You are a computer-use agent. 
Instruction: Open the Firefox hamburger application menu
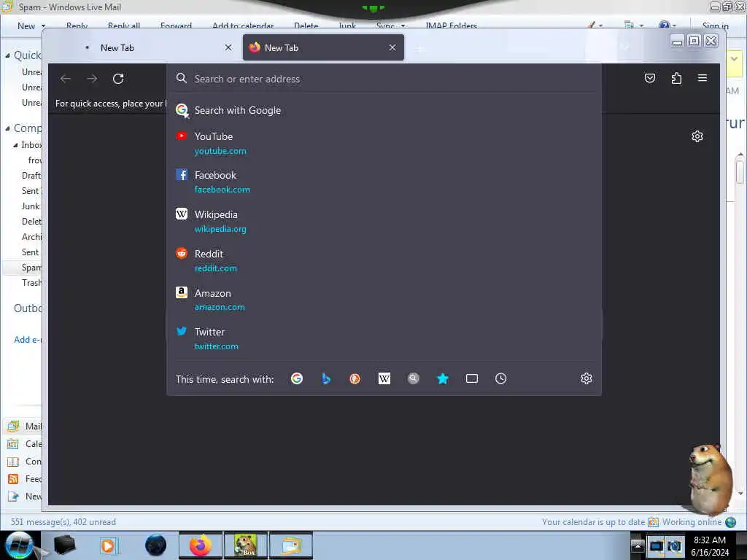(703, 78)
